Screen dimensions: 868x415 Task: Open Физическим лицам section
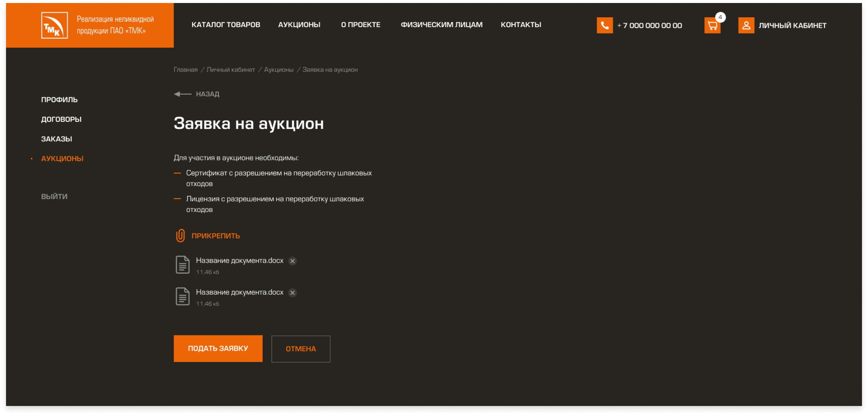coord(442,25)
